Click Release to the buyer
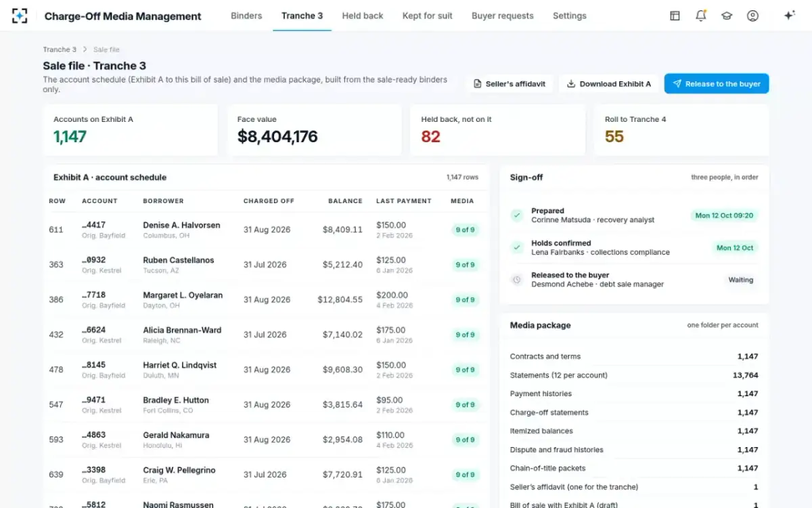812x508 pixels. (x=717, y=84)
